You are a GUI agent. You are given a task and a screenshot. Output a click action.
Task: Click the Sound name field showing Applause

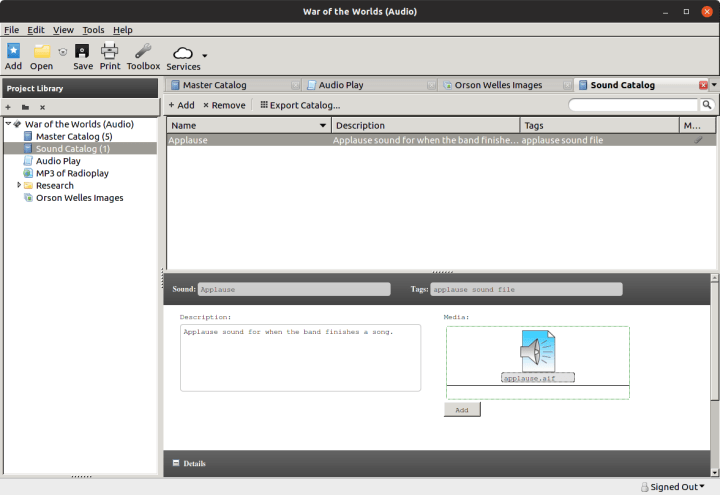(294, 289)
